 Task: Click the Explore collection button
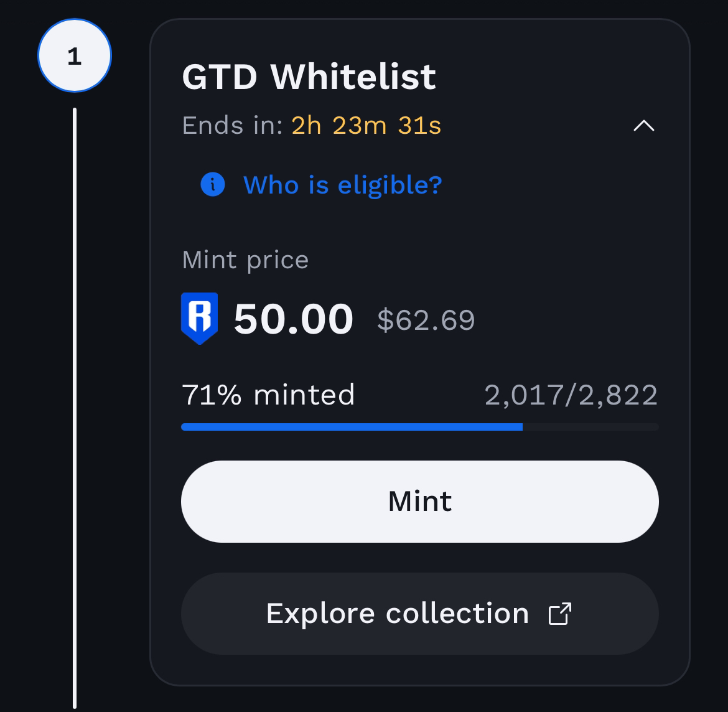pos(419,614)
